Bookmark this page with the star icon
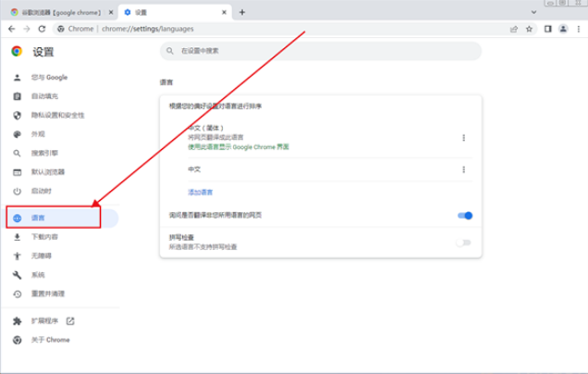588x374 pixels. (x=529, y=29)
